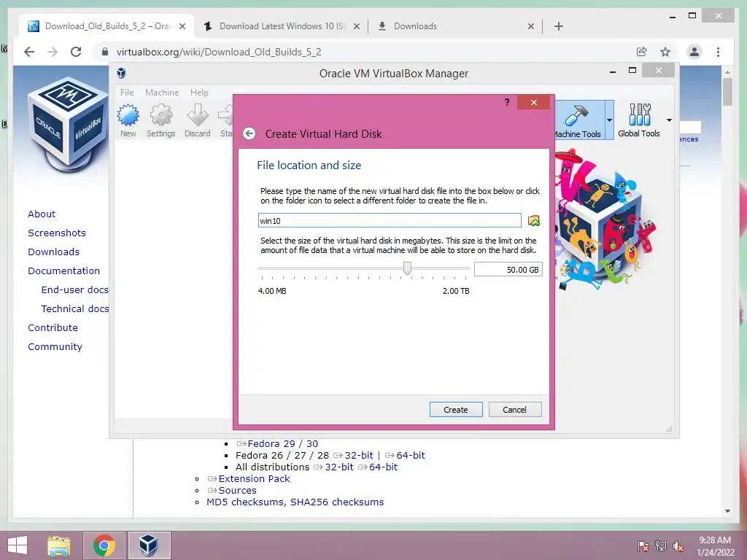
Task: Click the Cancel button
Action: 514,410
